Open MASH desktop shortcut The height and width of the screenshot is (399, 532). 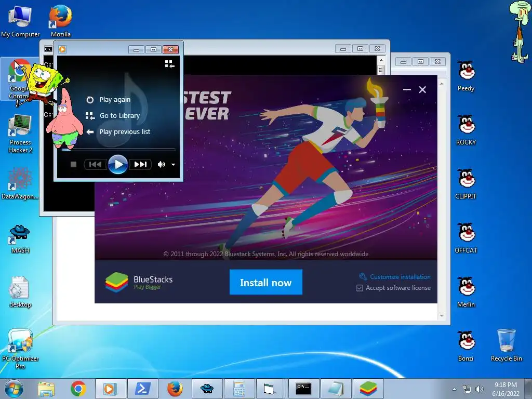(x=20, y=238)
